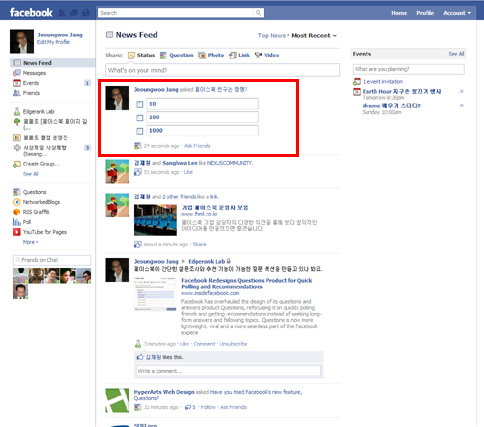Expand See All under groups list

[30, 174]
